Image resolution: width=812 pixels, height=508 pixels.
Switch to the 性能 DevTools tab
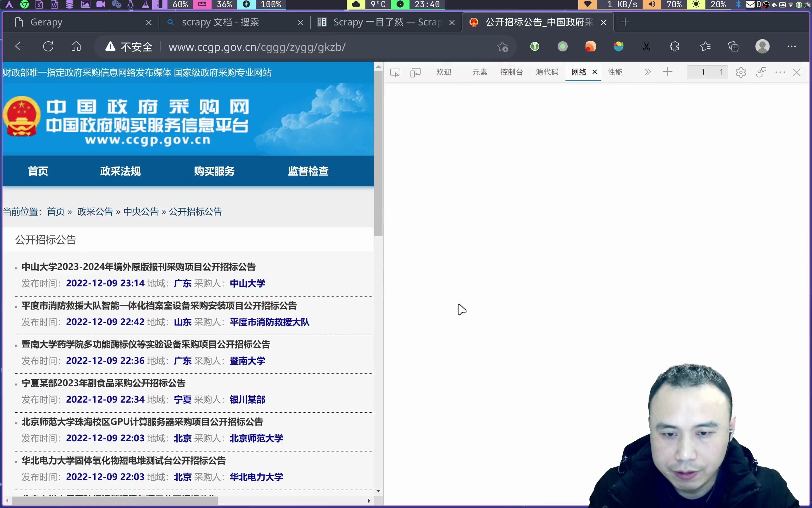tap(615, 72)
